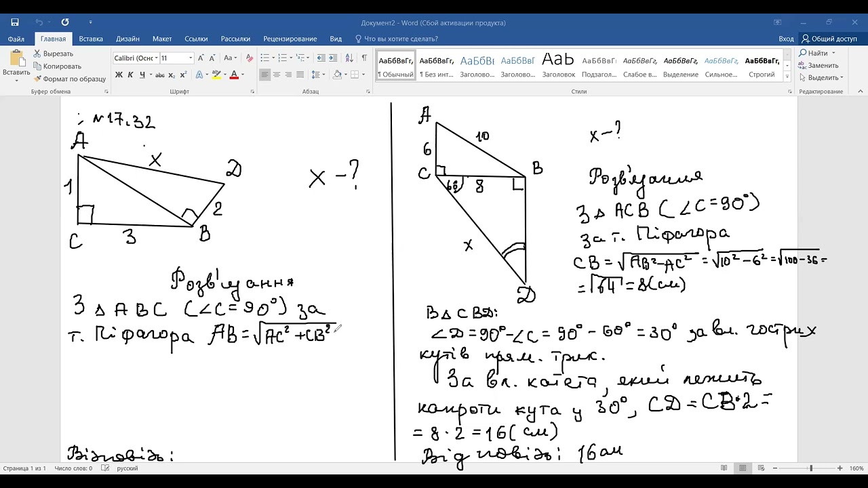This screenshot has width=868, height=488.
Task: Open shading paint bucket dropdown arrow
Action: 345,75
